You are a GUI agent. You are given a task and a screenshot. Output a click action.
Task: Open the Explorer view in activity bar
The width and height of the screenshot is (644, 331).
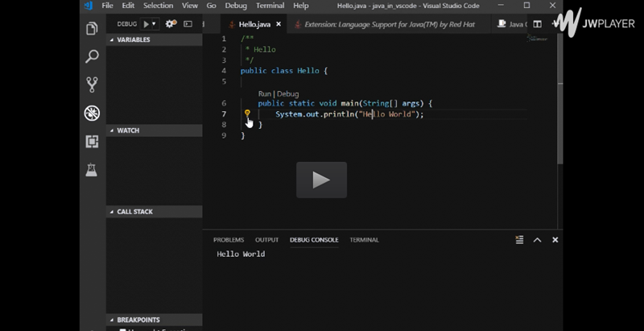click(x=92, y=29)
